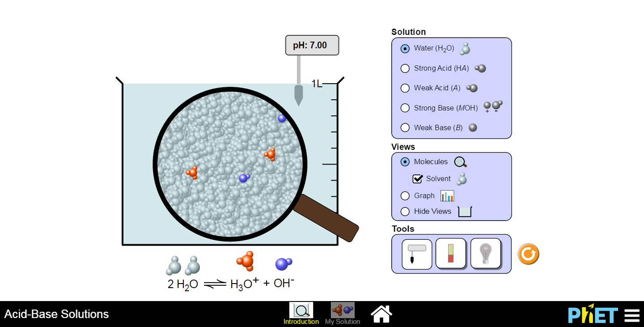Select the Strong Base (MOH) solution
This screenshot has height=327, width=644.
[405, 108]
